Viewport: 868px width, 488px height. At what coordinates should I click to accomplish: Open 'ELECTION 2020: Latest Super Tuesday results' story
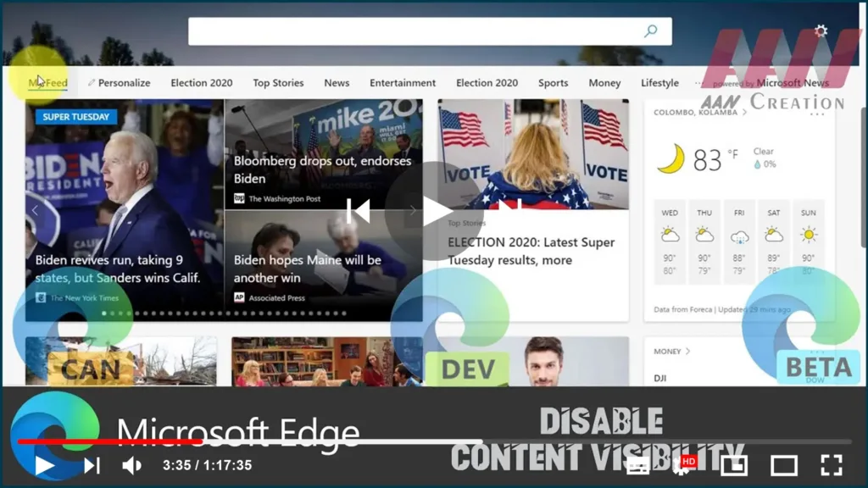(531, 251)
